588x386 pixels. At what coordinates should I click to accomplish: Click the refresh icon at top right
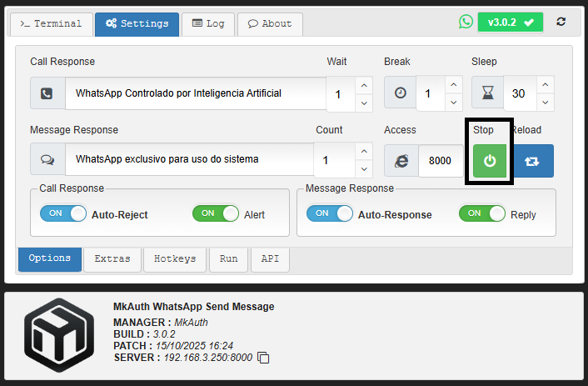561,22
